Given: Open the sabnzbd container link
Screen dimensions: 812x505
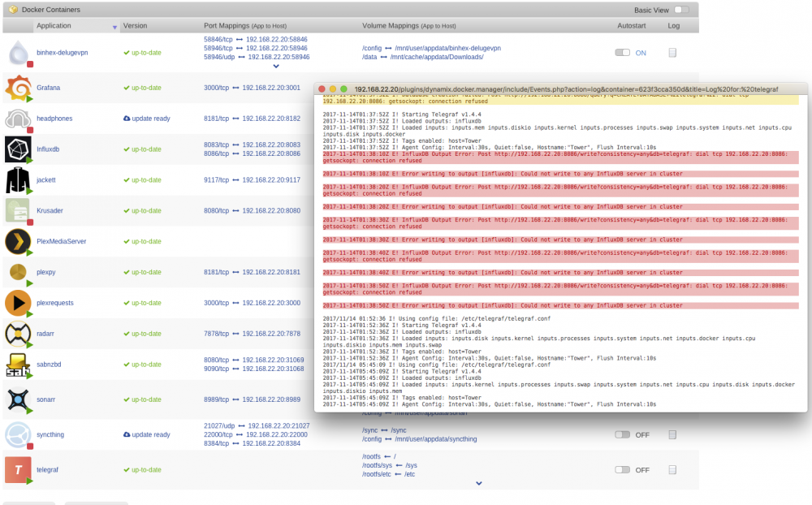Looking at the screenshot, I should coord(49,365).
